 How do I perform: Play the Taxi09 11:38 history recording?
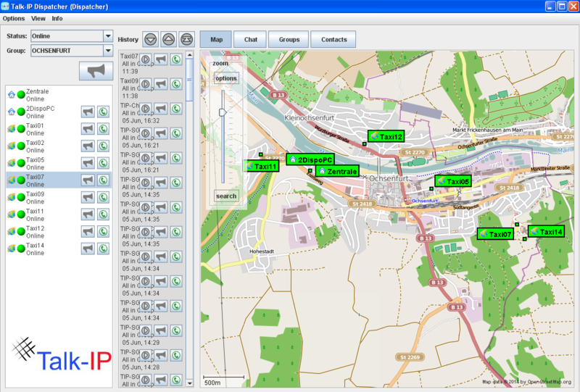(146, 84)
